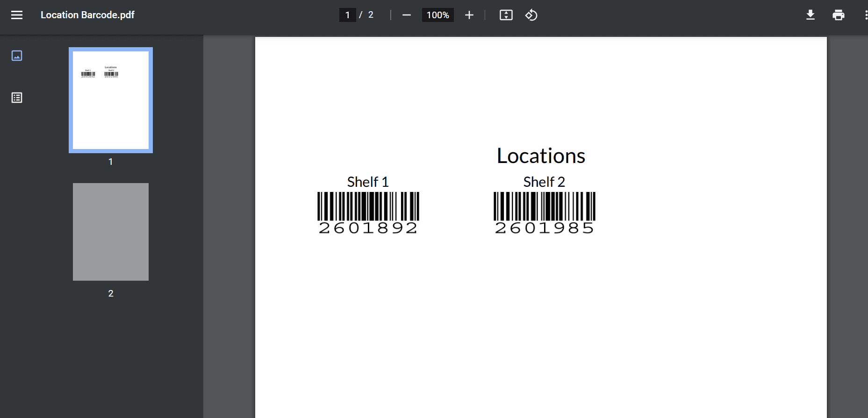Select the page 1 thumbnail

coord(111,100)
